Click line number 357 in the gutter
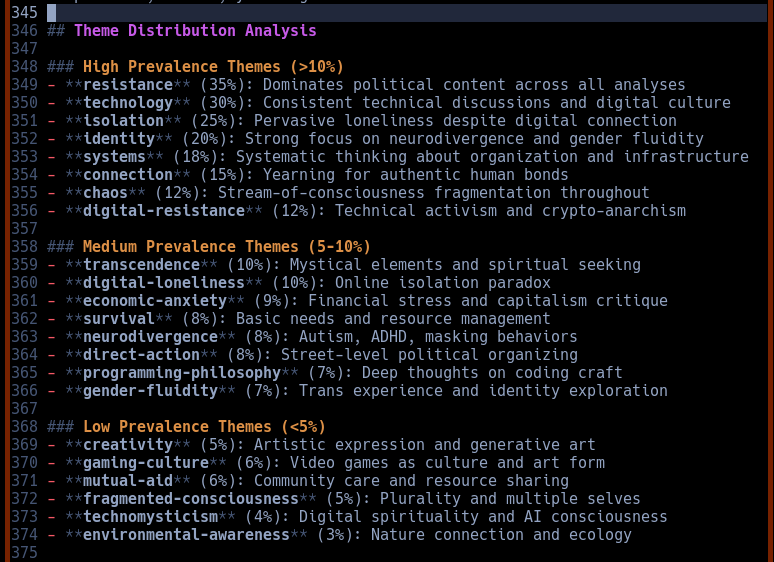774x562 pixels. 24,229
